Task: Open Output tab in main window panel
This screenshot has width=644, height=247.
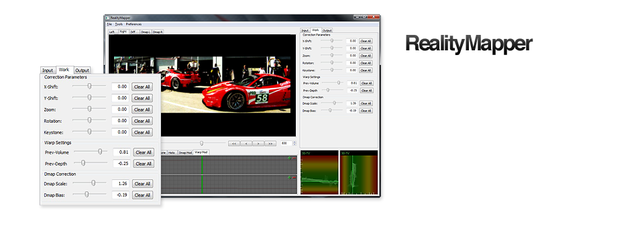Action: 327,30
